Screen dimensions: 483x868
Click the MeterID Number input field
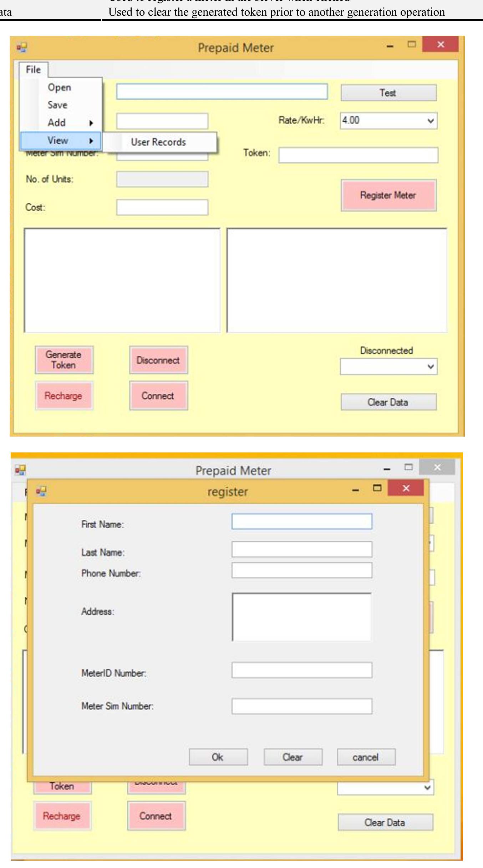301,670
